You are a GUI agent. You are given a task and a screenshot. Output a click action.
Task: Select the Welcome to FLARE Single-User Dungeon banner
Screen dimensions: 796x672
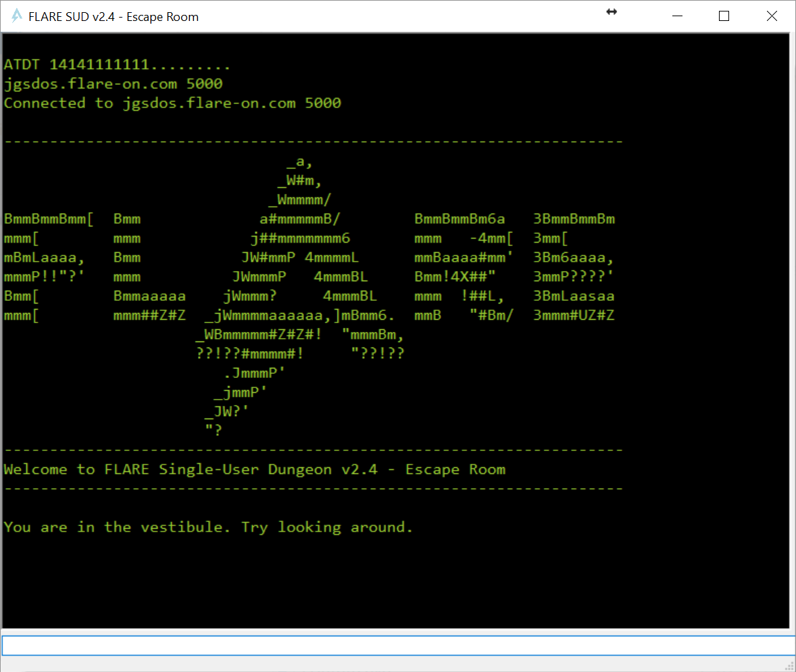pyautogui.click(x=255, y=469)
